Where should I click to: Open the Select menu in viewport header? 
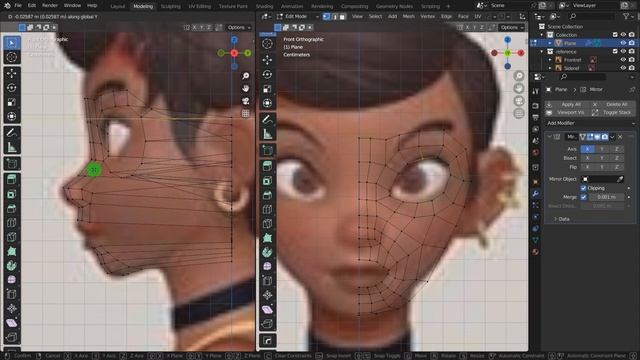(x=376, y=16)
